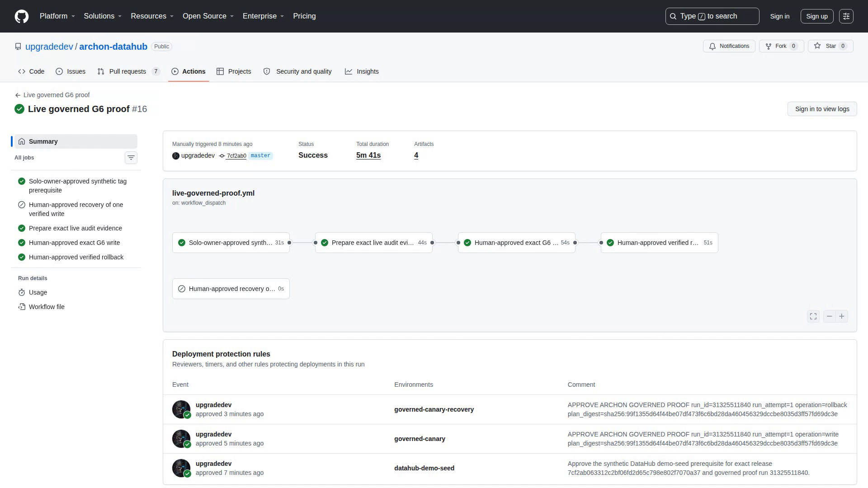868x488 pixels.
Task: Click the Sign up button
Action: coord(817,16)
